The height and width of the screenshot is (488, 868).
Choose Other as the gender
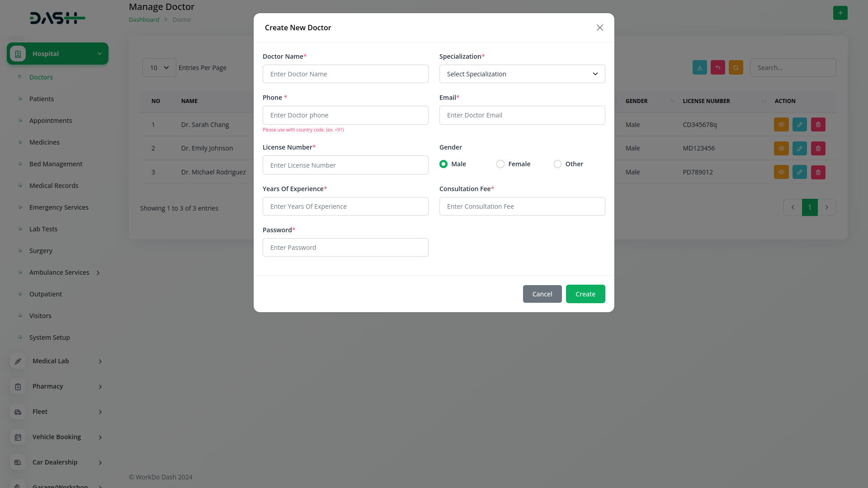tap(557, 164)
